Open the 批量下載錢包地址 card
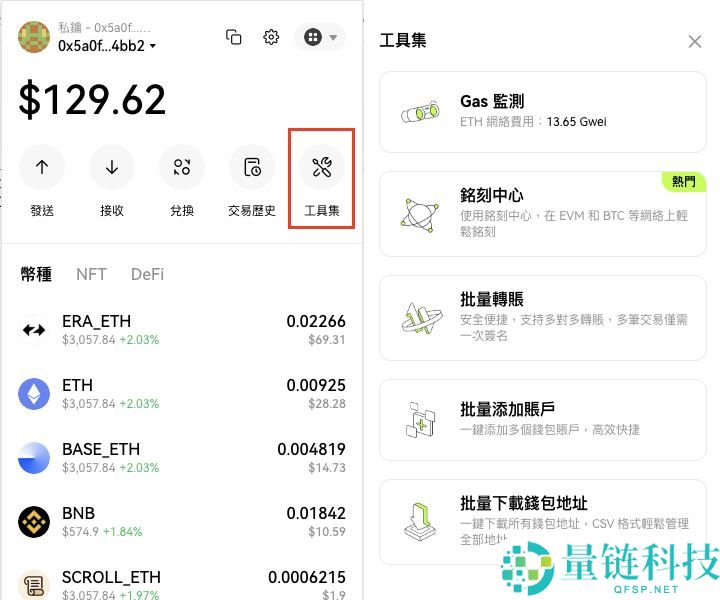Viewport: 720px width, 600px height. pos(543,522)
